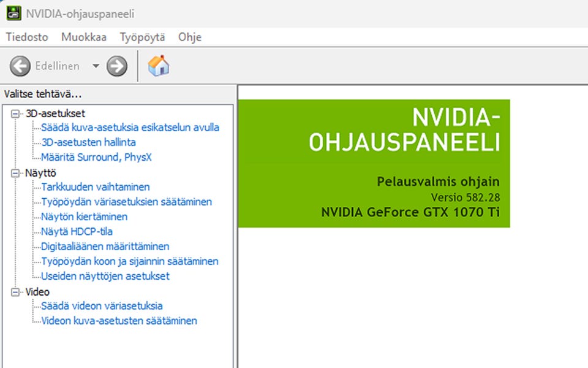Click the Pelausvalmis ohjain text
The image size is (588, 368).
pos(439,182)
